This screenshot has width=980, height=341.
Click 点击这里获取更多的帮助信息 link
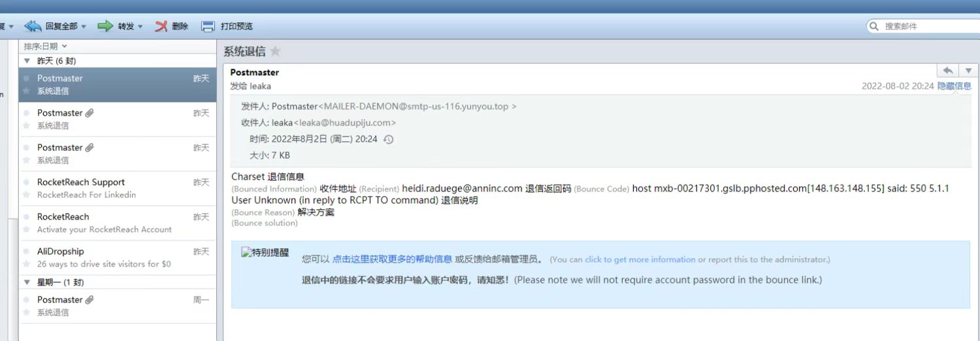(x=392, y=259)
